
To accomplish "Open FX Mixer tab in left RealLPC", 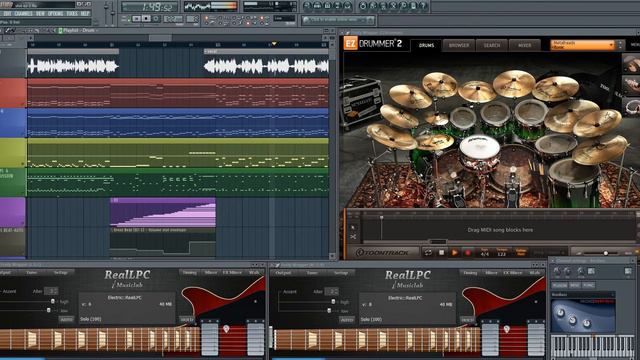I will pyautogui.click(x=233, y=273).
